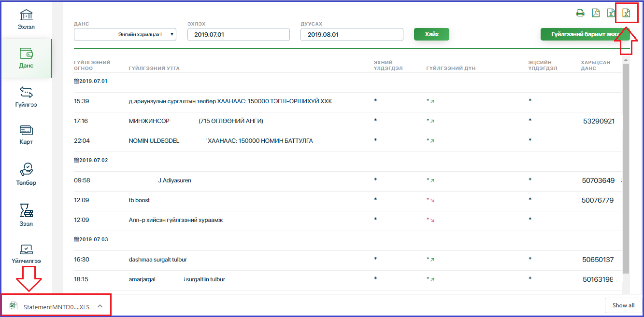The height and width of the screenshot is (317, 644).
Task: Open the Карт section in the sidebar
Action: pos(26,135)
